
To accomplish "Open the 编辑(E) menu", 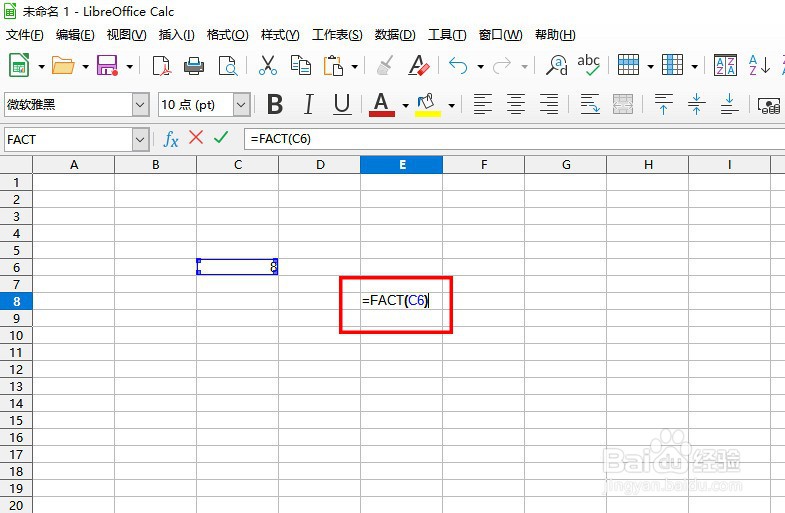I will [x=75, y=35].
